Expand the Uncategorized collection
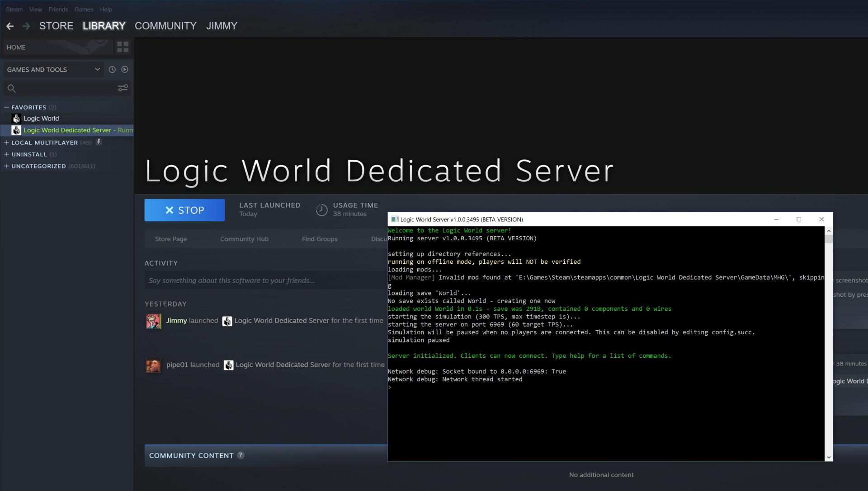This screenshot has height=491, width=868. click(x=6, y=166)
